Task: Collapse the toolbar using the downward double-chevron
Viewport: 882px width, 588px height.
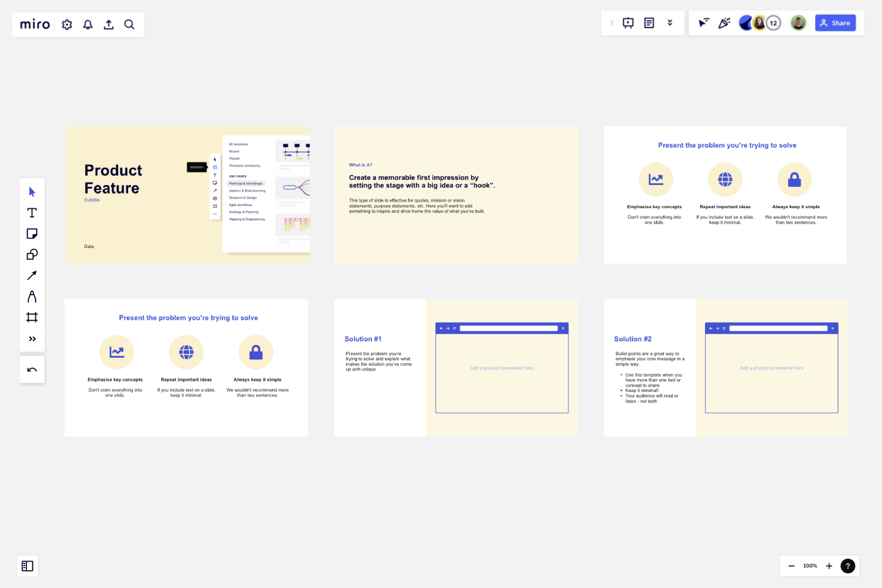Action: (670, 22)
